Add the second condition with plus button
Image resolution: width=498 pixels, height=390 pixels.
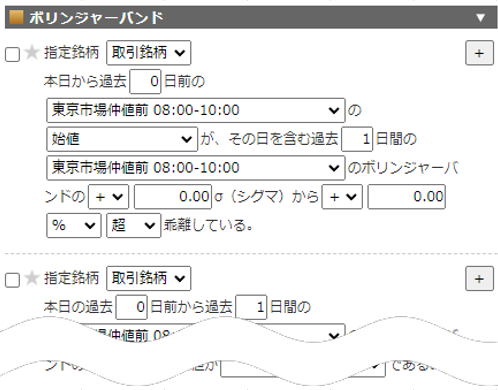pos(479,279)
